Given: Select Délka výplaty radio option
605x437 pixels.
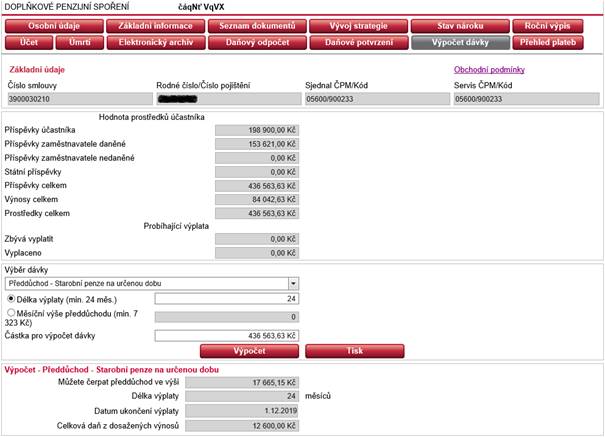Looking at the screenshot, I should tap(10, 298).
